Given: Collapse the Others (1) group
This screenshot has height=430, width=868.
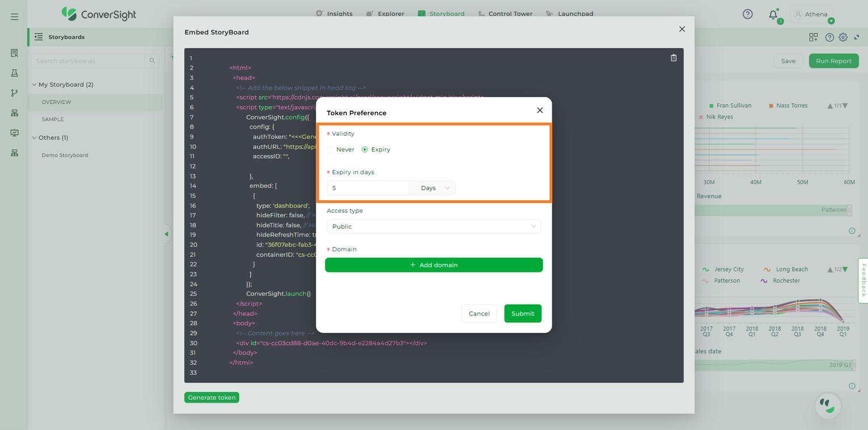Looking at the screenshot, I should (x=34, y=138).
